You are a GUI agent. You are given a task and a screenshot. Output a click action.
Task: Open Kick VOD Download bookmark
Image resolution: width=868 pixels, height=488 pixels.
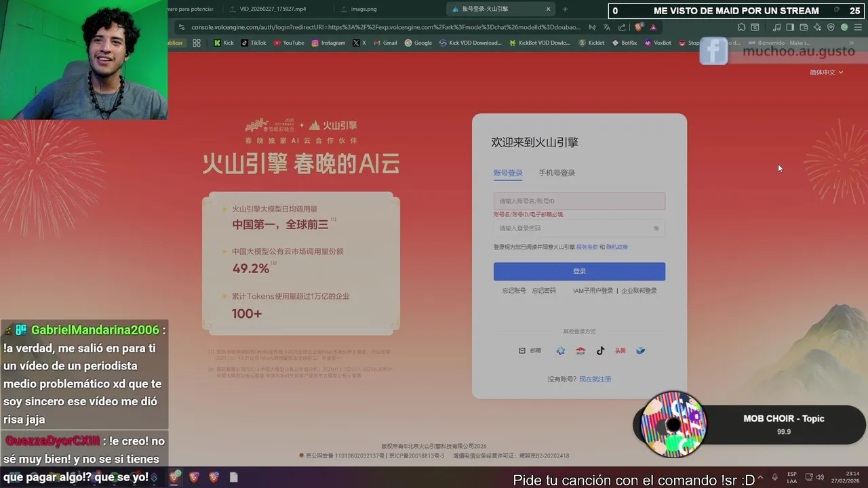coord(471,43)
